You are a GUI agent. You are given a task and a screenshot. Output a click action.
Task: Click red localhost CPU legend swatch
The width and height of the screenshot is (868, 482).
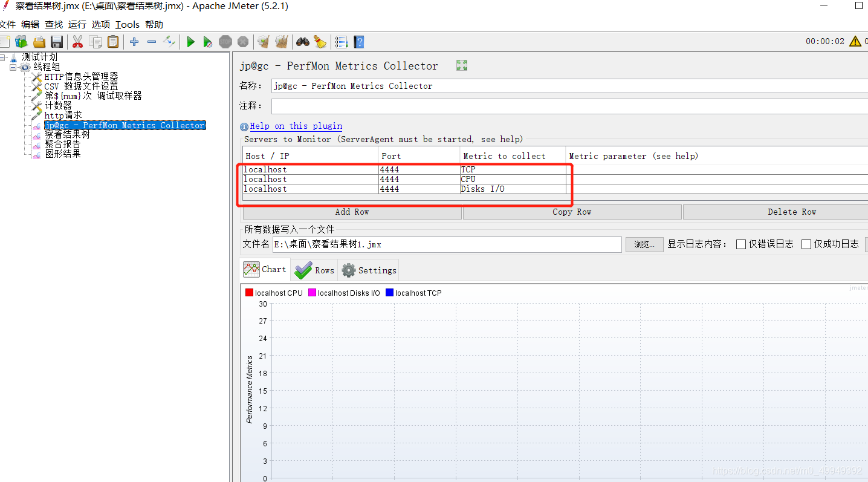pos(249,293)
